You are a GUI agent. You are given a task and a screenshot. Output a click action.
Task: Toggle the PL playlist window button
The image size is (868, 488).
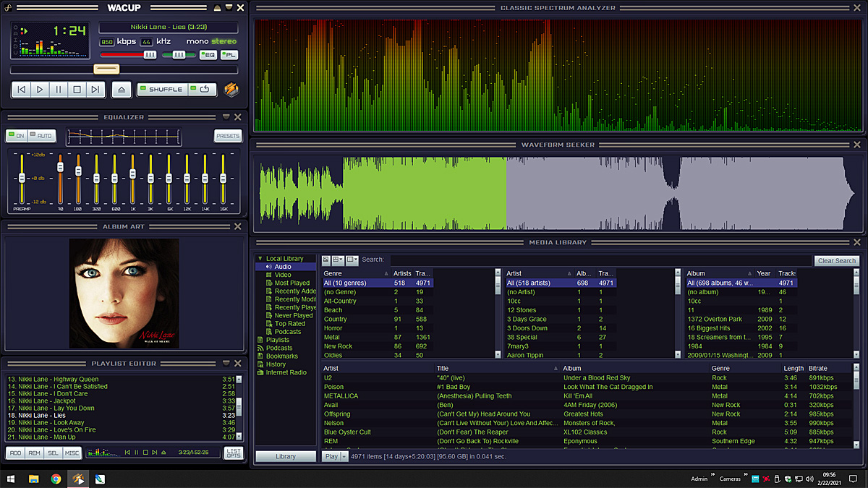(229, 55)
